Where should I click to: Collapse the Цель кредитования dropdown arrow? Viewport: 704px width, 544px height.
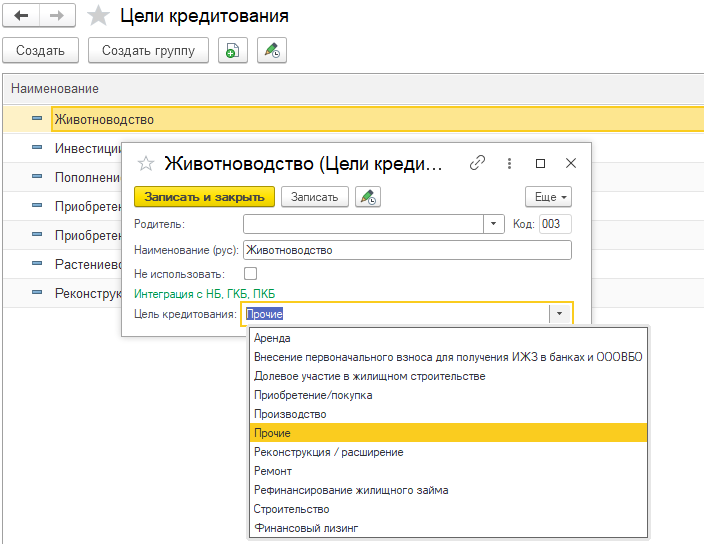(x=559, y=314)
